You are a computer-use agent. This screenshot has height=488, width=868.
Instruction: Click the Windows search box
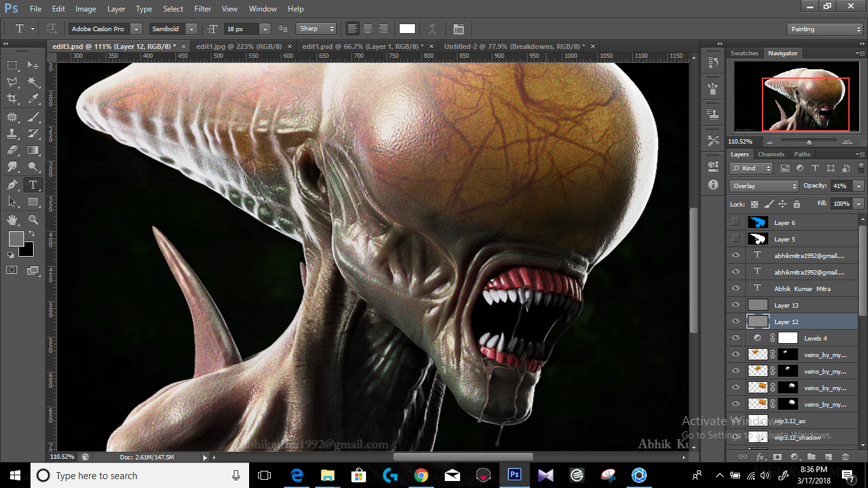(140, 475)
